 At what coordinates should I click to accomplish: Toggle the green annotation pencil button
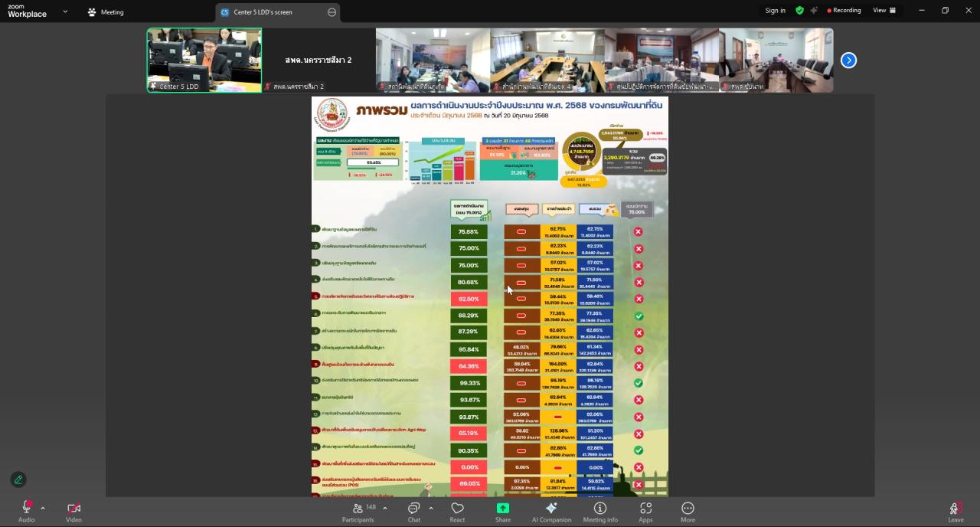18,480
